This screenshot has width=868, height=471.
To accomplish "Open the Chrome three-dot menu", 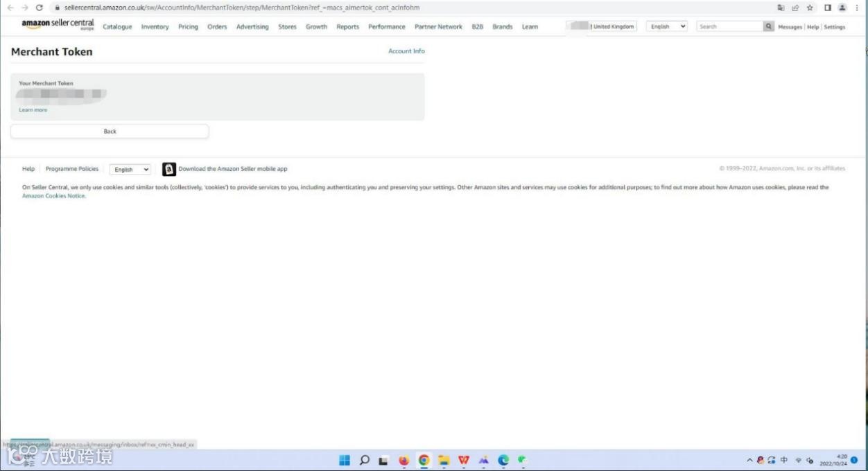I will click(x=858, y=8).
